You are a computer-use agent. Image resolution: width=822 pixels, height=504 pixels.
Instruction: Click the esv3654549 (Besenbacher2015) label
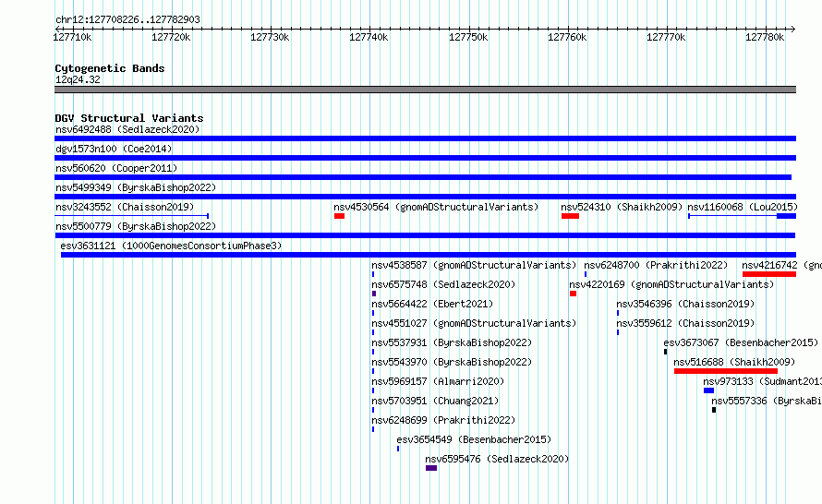click(x=474, y=439)
